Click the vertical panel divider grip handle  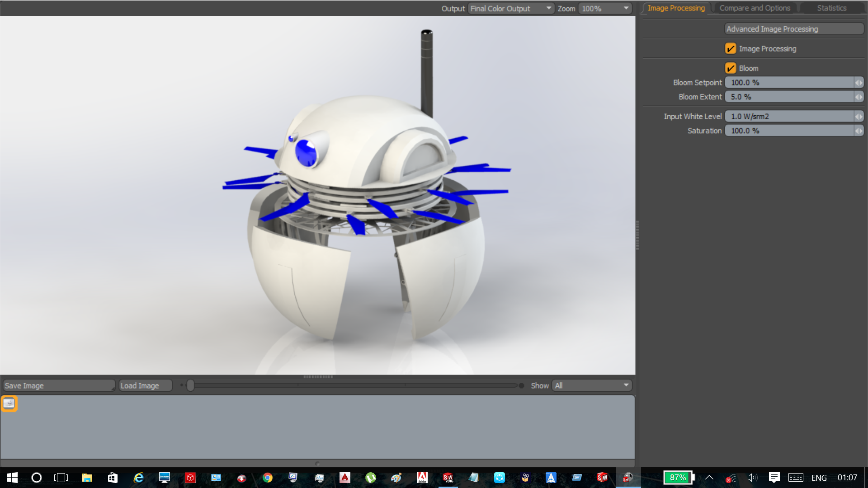click(x=637, y=235)
